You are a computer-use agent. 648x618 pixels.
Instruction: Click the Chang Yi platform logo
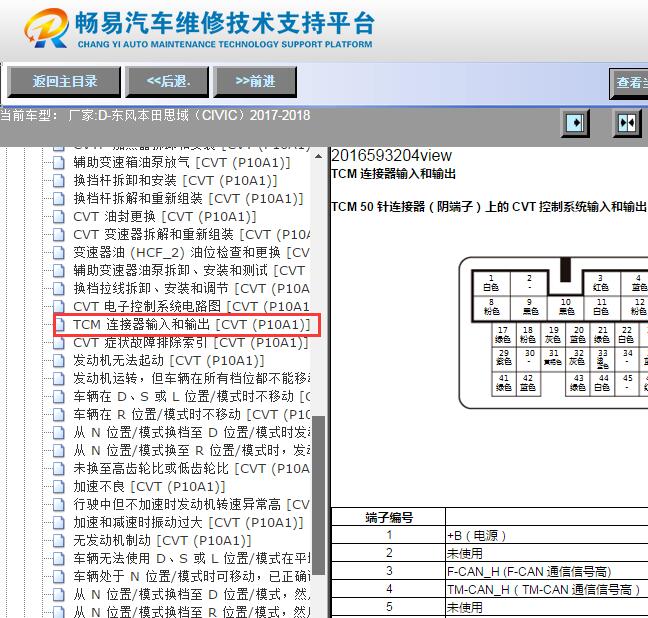(199, 28)
